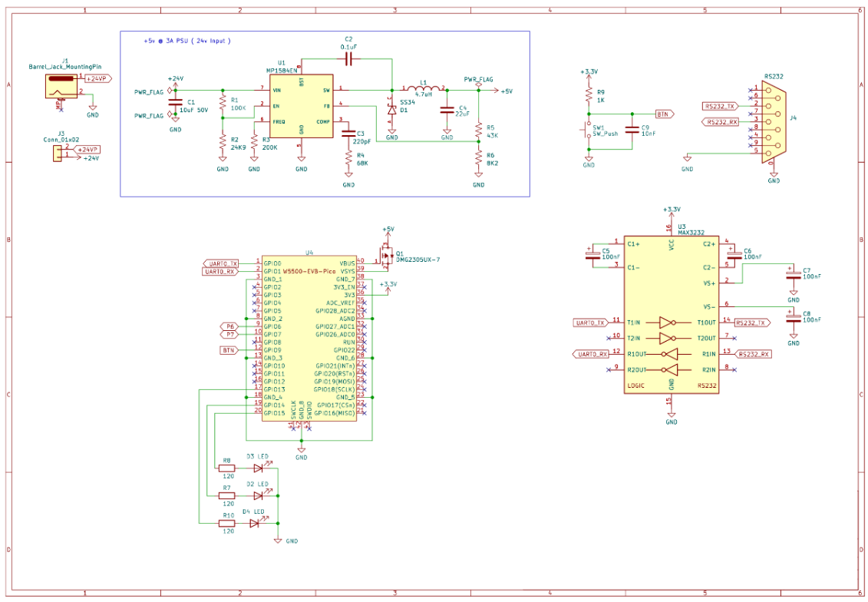868x602 pixels.
Task: Click the 'Barrel_Jack_MountingPin' text
Action: pyautogui.click(x=64, y=67)
